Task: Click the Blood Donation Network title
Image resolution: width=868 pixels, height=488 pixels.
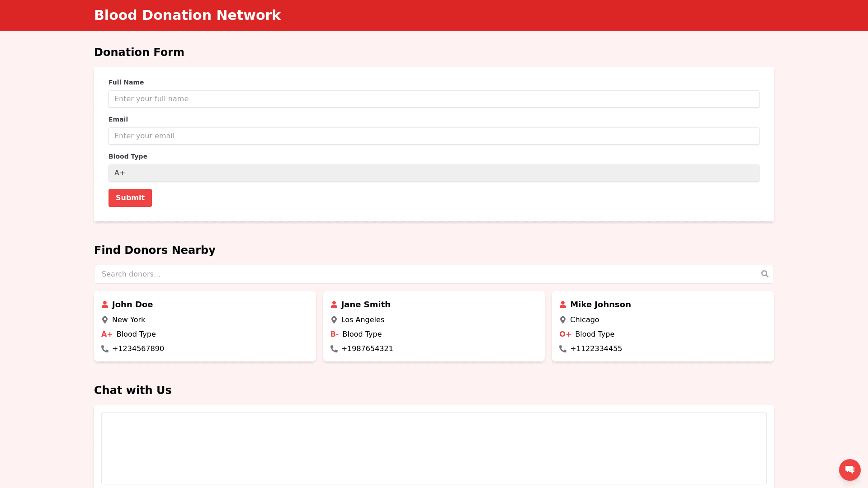Action: (187, 15)
